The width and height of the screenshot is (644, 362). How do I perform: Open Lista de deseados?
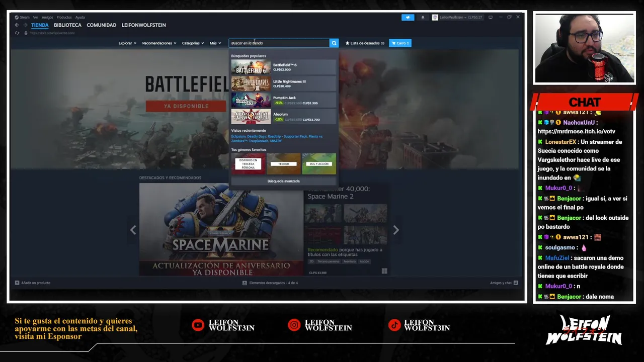[365, 43]
